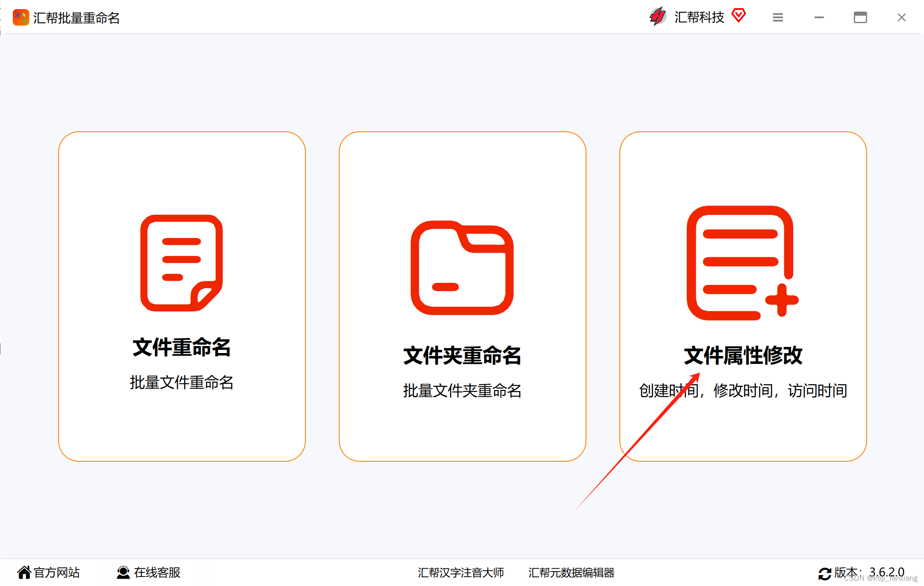Viewport: 924px width, 586px height.
Task: Click the 汇帮科技 lightning logo icon
Action: coord(658,17)
